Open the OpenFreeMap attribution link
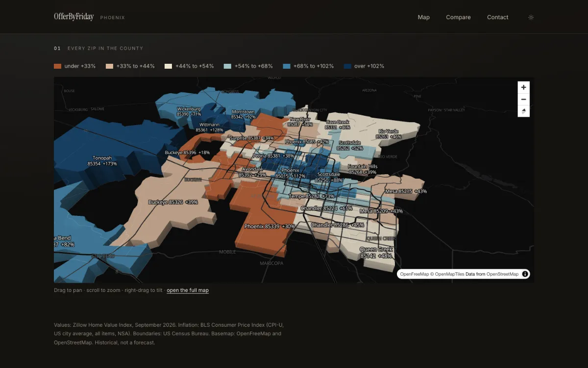Viewport: 588px width, 368px height. click(x=416, y=274)
